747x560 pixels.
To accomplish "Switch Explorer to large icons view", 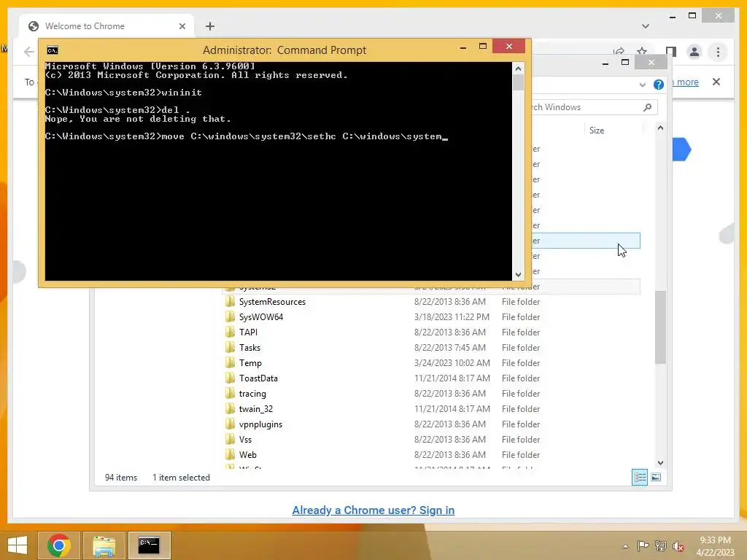I will coord(656,477).
